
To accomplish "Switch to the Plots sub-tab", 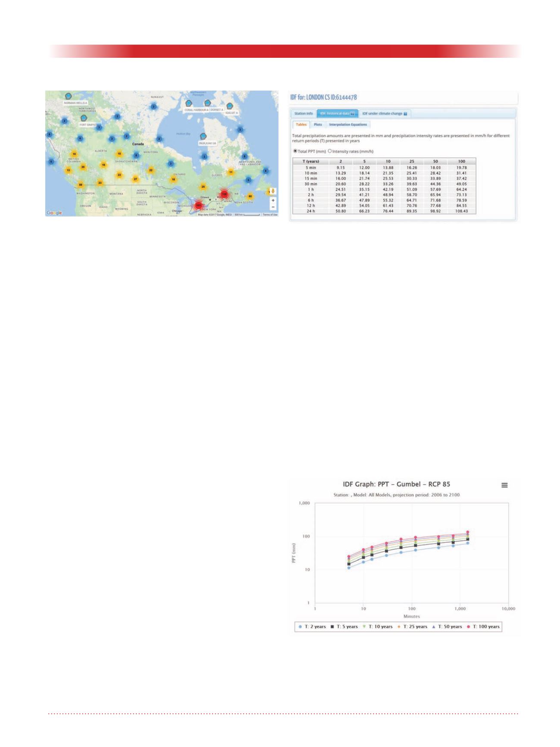I will coord(318,125).
